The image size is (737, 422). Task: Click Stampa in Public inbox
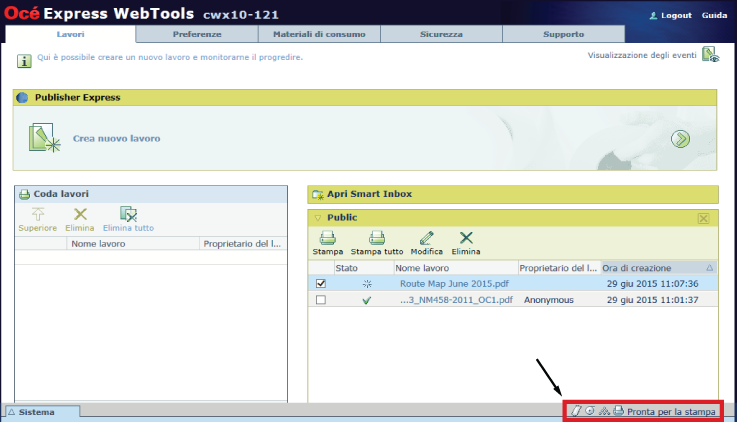tap(328, 243)
